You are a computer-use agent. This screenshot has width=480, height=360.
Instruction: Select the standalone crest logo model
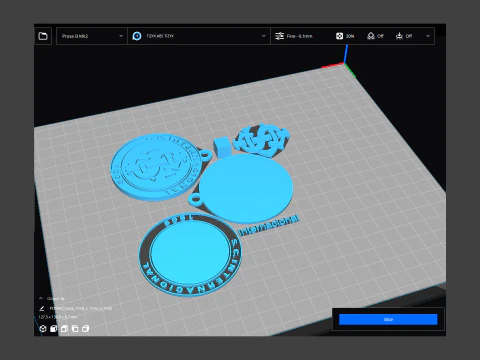262,140
